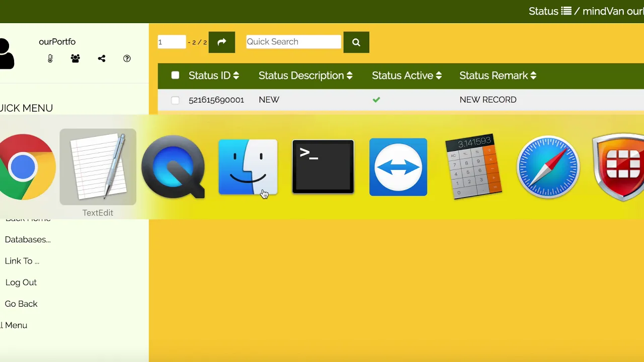This screenshot has width=644, height=362.
Task: Switch to QuickTime Player icon
Action: [x=173, y=167]
